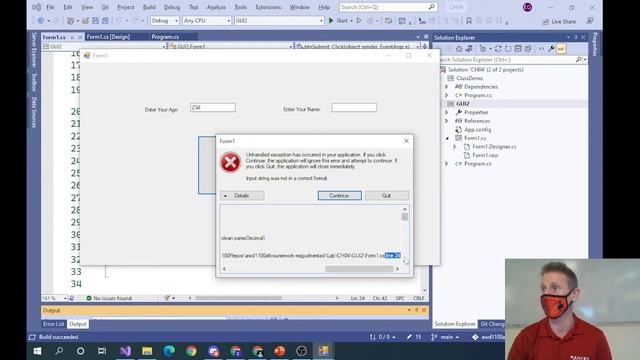640x360 pixels.
Task: Open the Windows Start menu
Action: (x=37, y=351)
